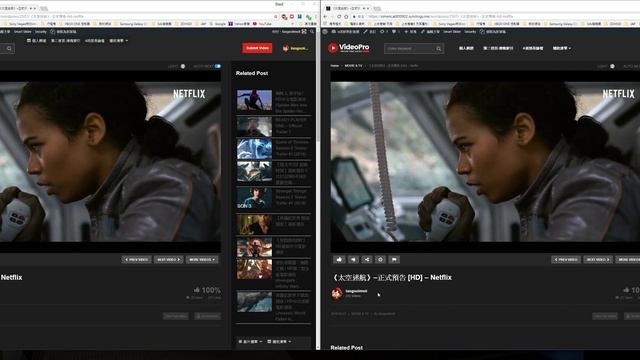
Task: Click the Netflix video player in right window
Action: pyautogui.click(x=485, y=162)
